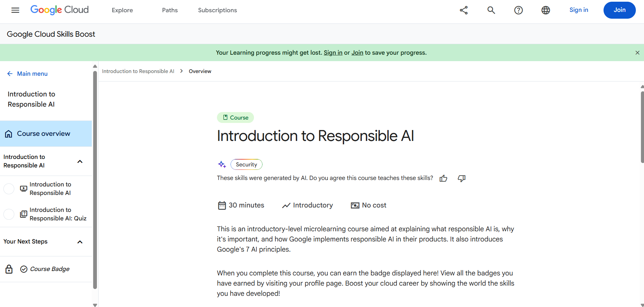This screenshot has width=644, height=307.
Task: Go back to Main menu
Action: point(32,74)
